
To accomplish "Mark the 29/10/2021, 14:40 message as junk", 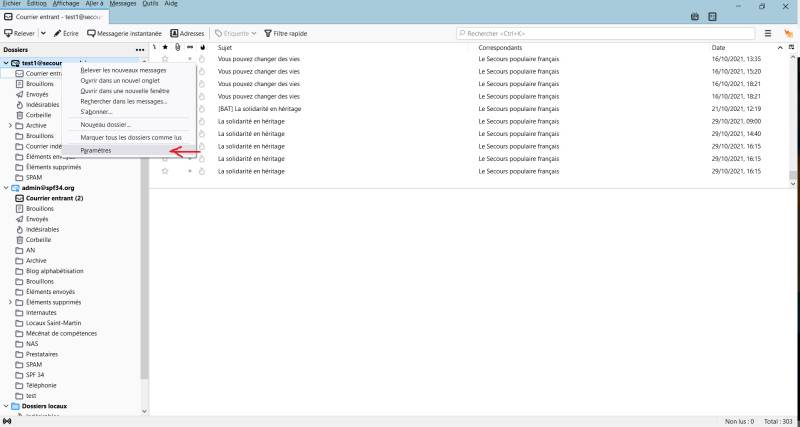I will pyautogui.click(x=202, y=134).
